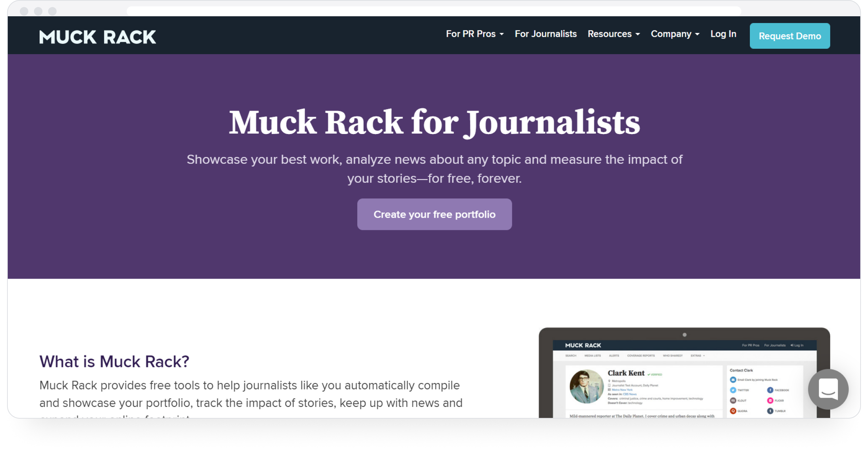Click the Coverage Reports tab in the laptop image
868x454 pixels.
click(x=641, y=356)
